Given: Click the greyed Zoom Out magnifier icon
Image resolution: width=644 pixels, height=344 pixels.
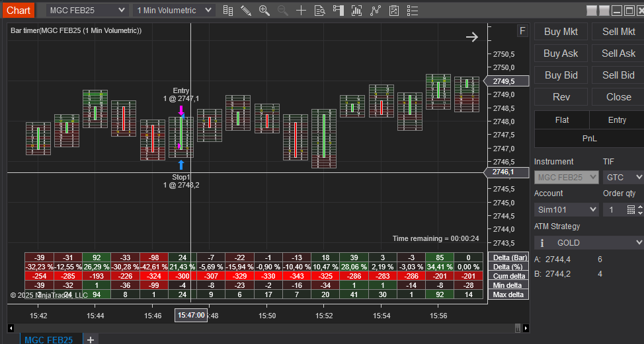Looking at the screenshot, I should pos(283,11).
